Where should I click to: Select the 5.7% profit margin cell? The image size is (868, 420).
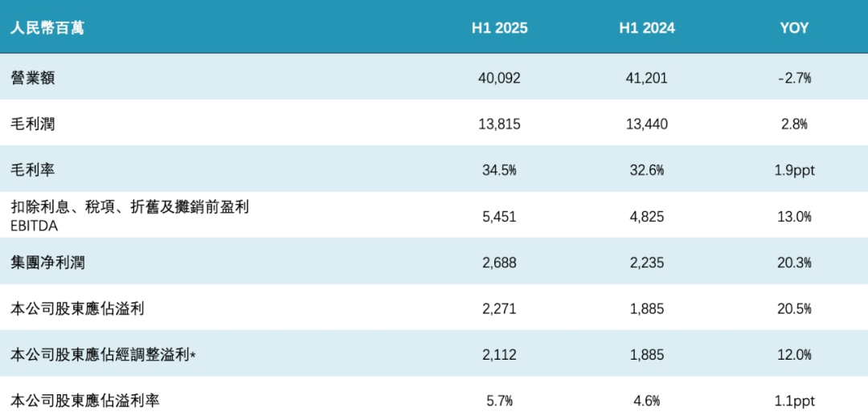pos(499,400)
